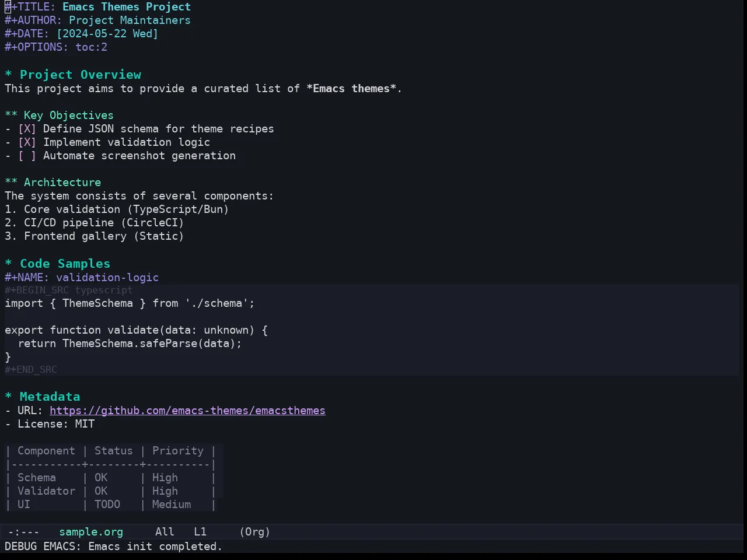Viewport: 747px width, 560px height.
Task: Click the Status table header cell
Action: click(114, 451)
